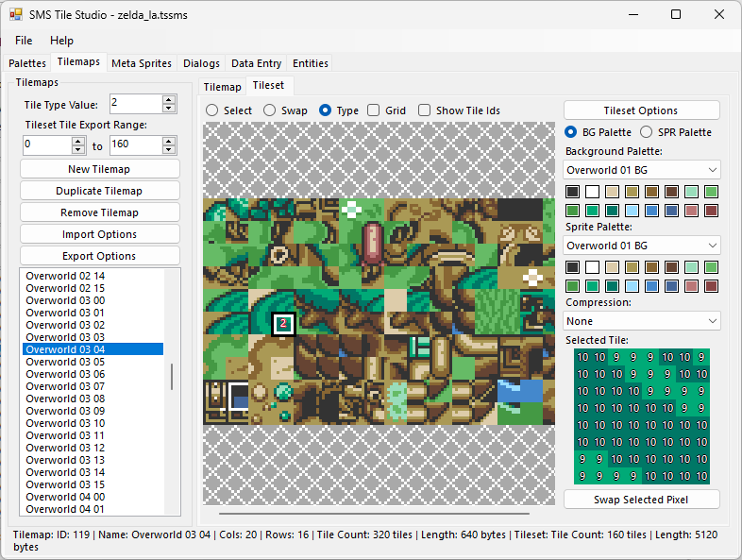Click the pink pillar tile in tileset
This screenshot has width=742, height=560.
coord(374,244)
